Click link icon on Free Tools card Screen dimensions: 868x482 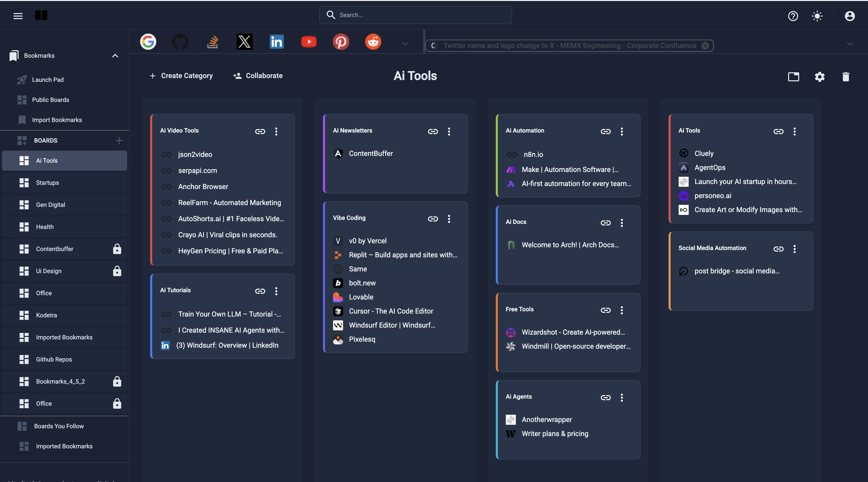(606, 310)
